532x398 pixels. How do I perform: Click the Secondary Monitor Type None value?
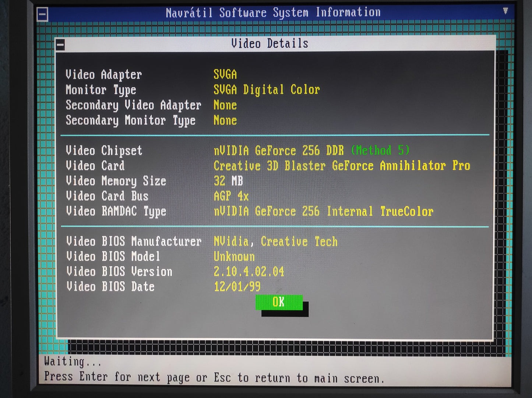(x=225, y=120)
